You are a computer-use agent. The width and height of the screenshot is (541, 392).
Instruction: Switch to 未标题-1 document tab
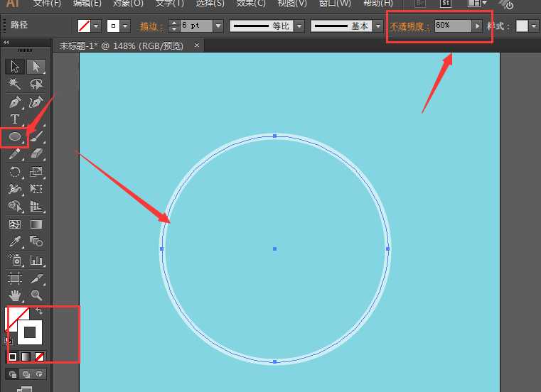coord(121,46)
